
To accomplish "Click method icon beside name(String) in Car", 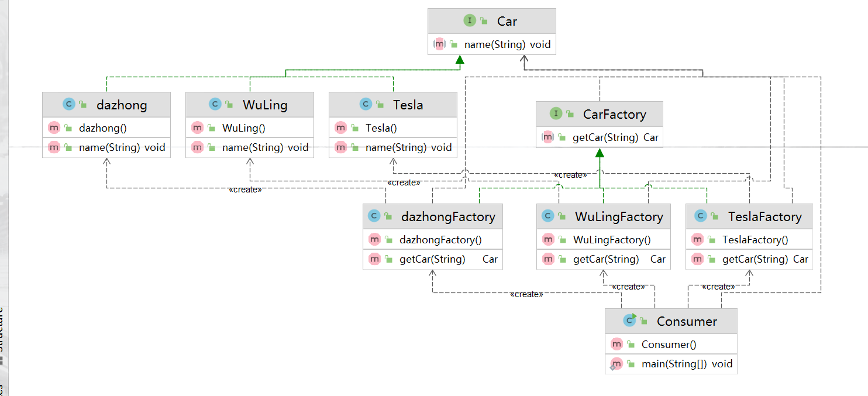I will pos(439,44).
